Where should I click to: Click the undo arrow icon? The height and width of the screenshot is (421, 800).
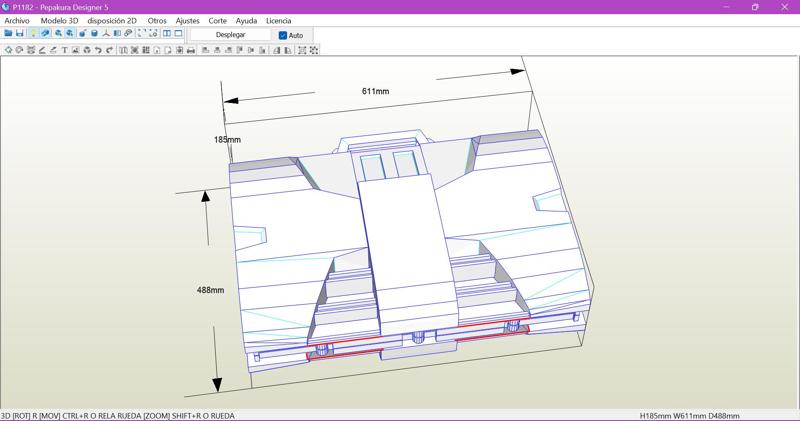click(98, 50)
